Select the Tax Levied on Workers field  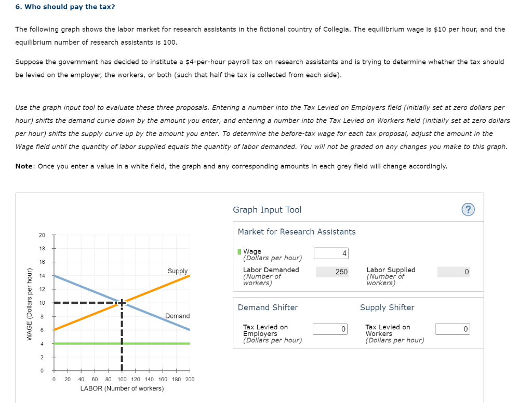[x=453, y=329]
